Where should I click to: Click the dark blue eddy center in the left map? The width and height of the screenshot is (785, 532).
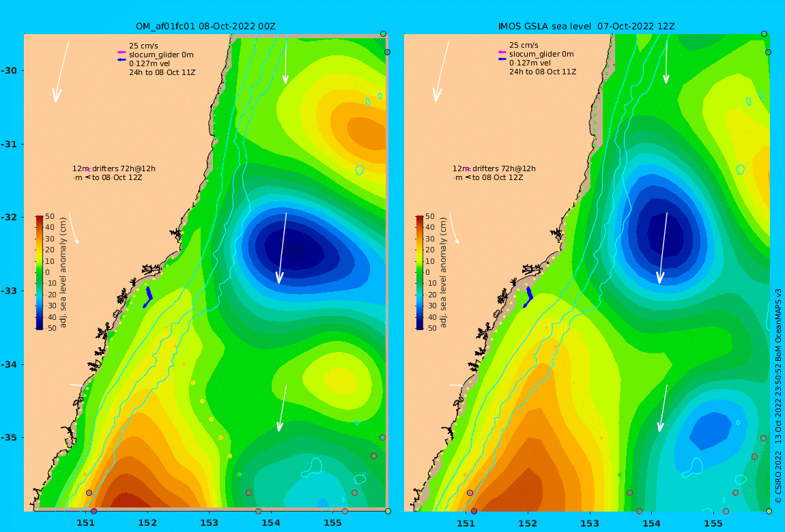[x=296, y=248]
